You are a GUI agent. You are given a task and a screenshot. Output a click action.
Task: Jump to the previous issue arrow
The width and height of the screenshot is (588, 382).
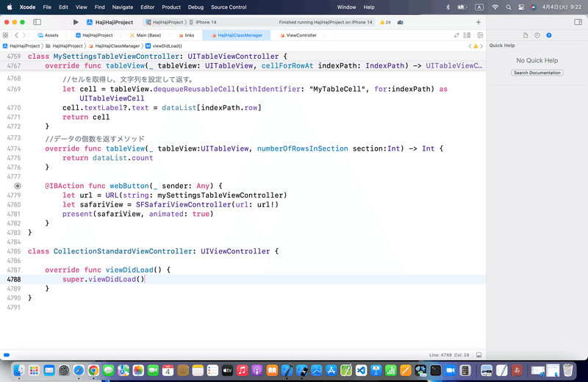pos(470,46)
